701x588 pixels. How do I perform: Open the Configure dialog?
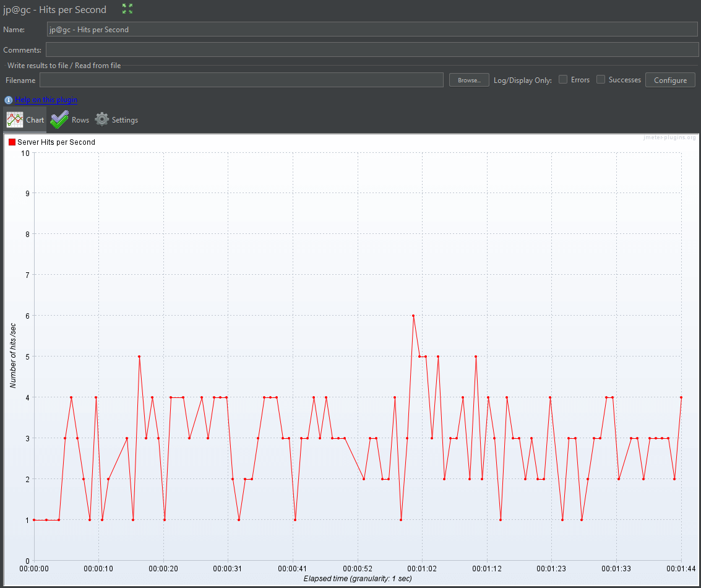pyautogui.click(x=670, y=79)
